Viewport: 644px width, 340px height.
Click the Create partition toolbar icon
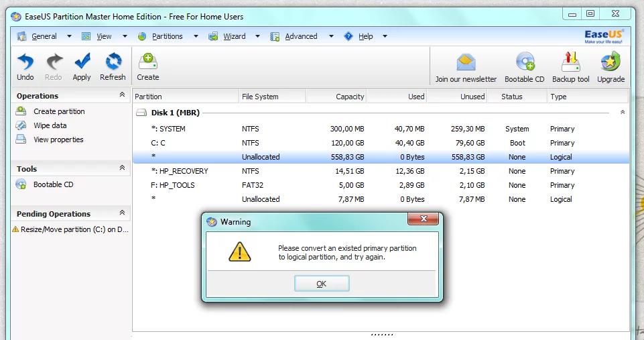pyautogui.click(x=148, y=61)
